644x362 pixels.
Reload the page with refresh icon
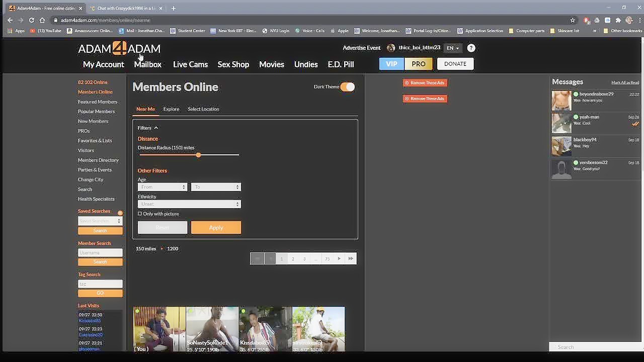(x=31, y=20)
